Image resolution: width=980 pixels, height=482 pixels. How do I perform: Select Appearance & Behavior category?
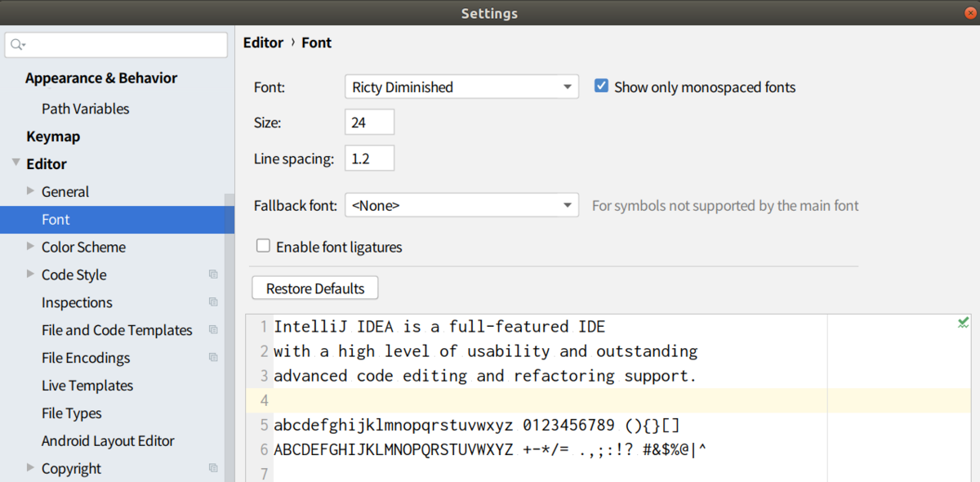101,78
